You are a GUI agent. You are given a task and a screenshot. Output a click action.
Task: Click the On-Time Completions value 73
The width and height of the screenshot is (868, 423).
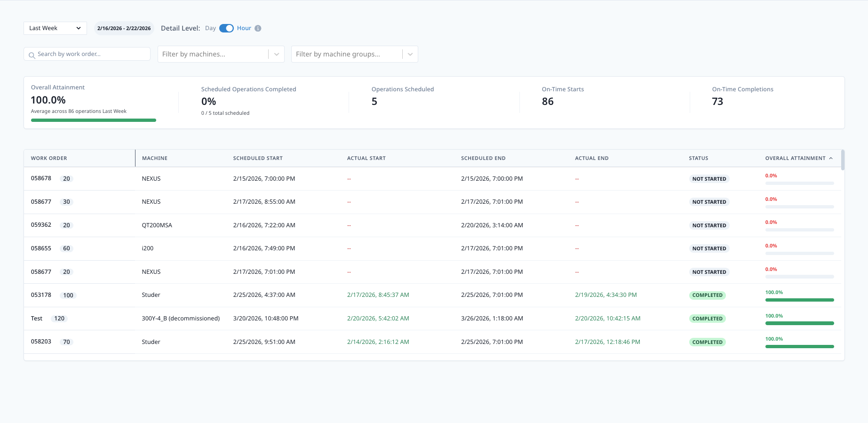[717, 102]
